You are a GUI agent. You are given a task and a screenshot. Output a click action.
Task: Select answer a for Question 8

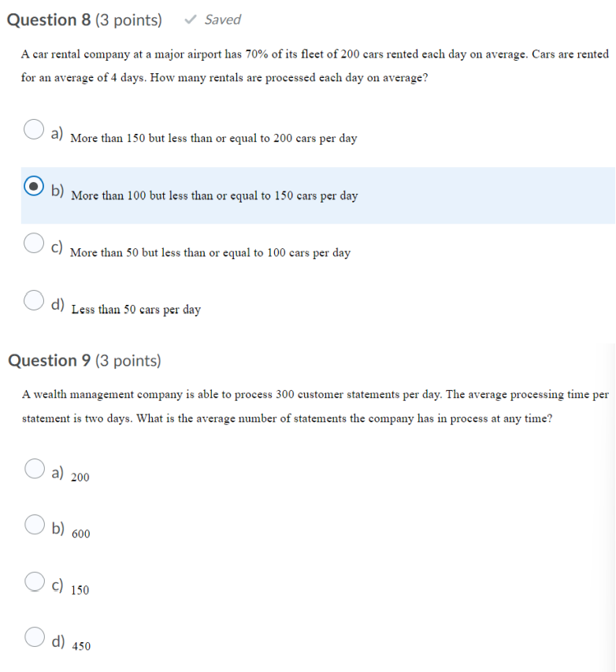34,129
